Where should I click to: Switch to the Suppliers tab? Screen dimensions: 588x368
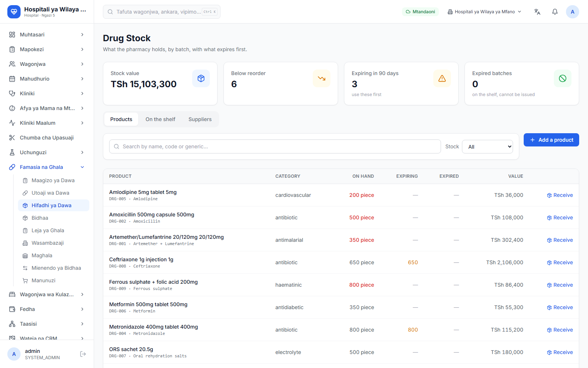pos(200,119)
